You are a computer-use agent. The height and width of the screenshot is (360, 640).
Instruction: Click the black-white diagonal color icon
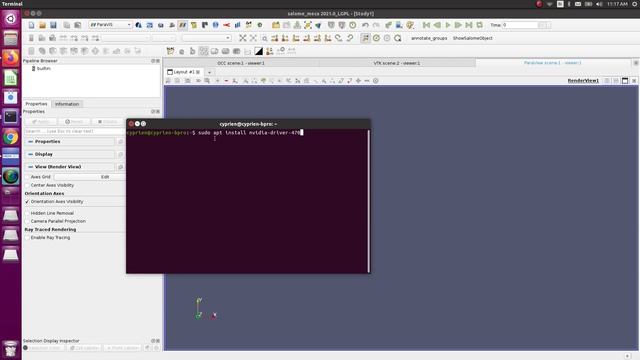259,51
